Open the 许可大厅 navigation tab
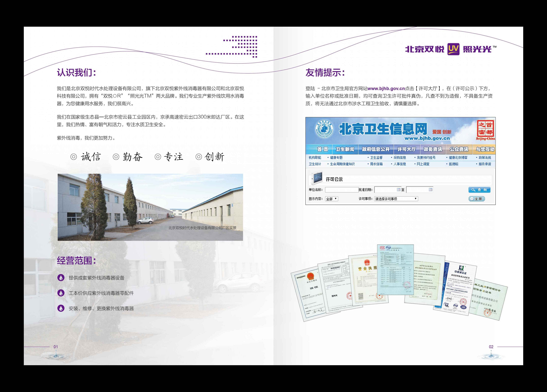The width and height of the screenshot is (547, 392). 407,149
